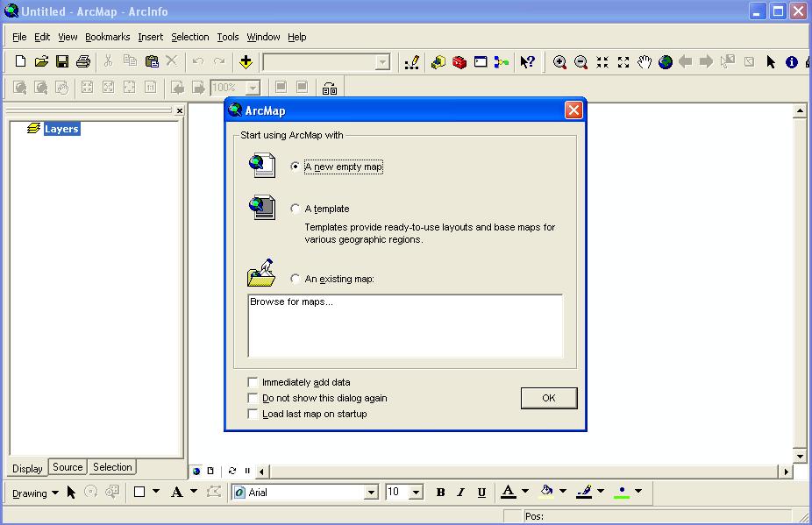The image size is (812, 525).
Task: Click the Change Layout icon
Action: 330,88
